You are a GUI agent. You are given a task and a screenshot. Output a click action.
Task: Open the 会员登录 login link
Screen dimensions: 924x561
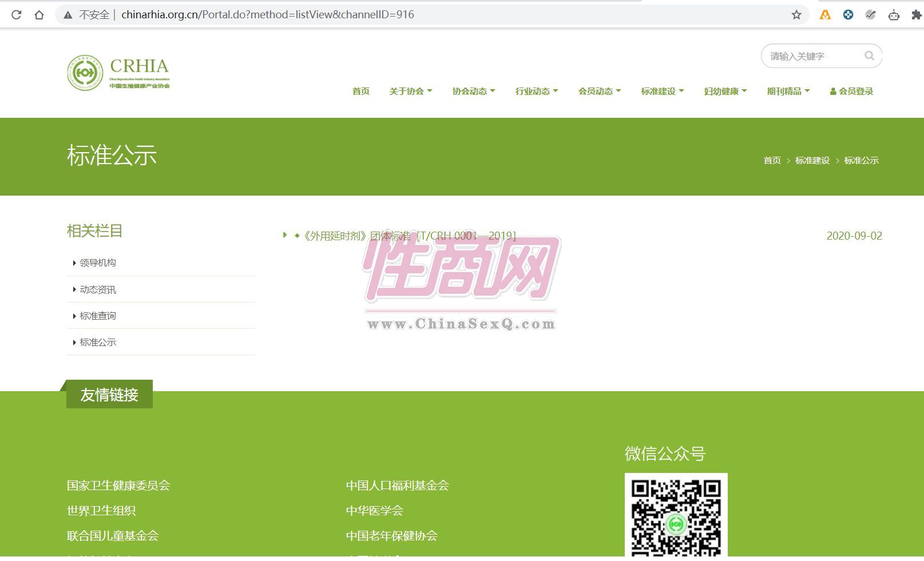851,91
